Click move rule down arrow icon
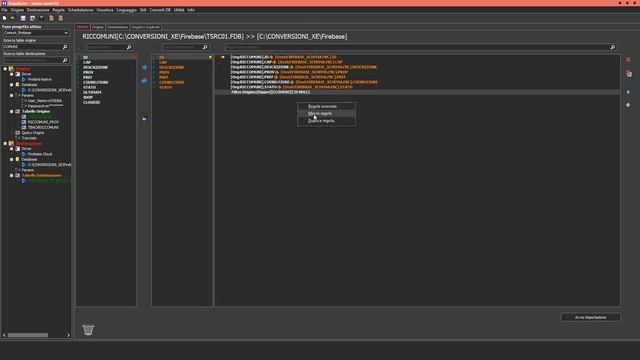The width and height of the screenshot is (640, 360). pyautogui.click(x=628, y=105)
